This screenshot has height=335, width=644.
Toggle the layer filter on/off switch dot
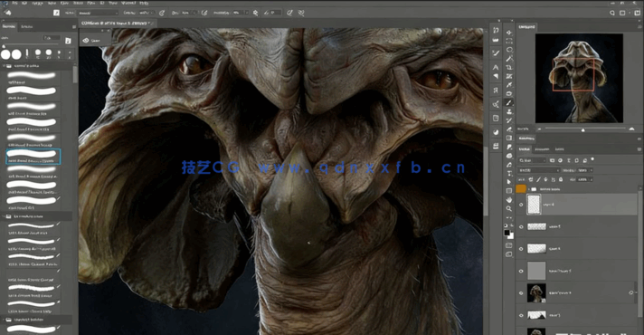[x=592, y=159]
